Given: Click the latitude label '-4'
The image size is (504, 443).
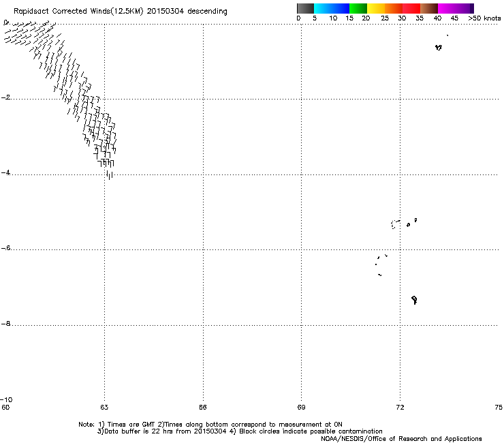Looking at the screenshot, I should [5, 172].
